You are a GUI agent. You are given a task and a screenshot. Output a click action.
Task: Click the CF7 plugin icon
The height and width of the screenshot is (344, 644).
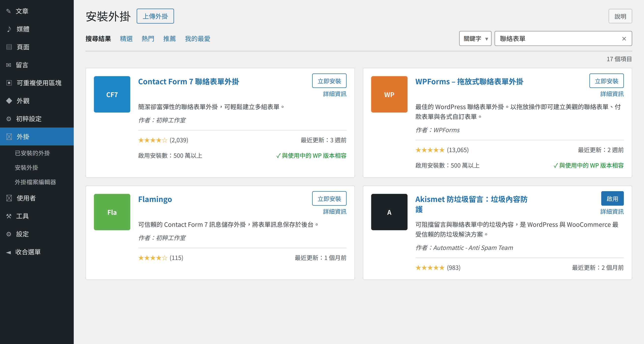point(112,94)
